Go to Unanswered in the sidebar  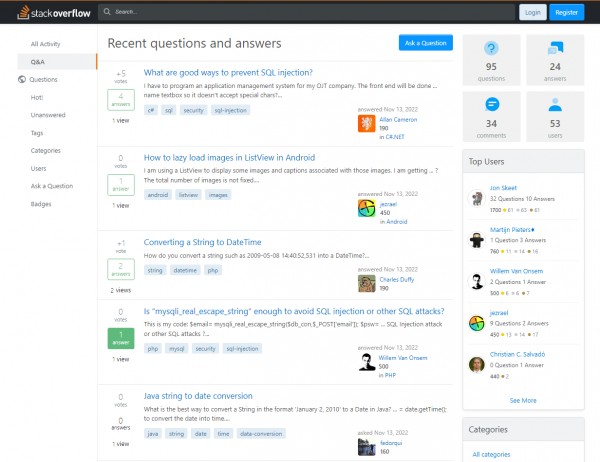[48, 115]
